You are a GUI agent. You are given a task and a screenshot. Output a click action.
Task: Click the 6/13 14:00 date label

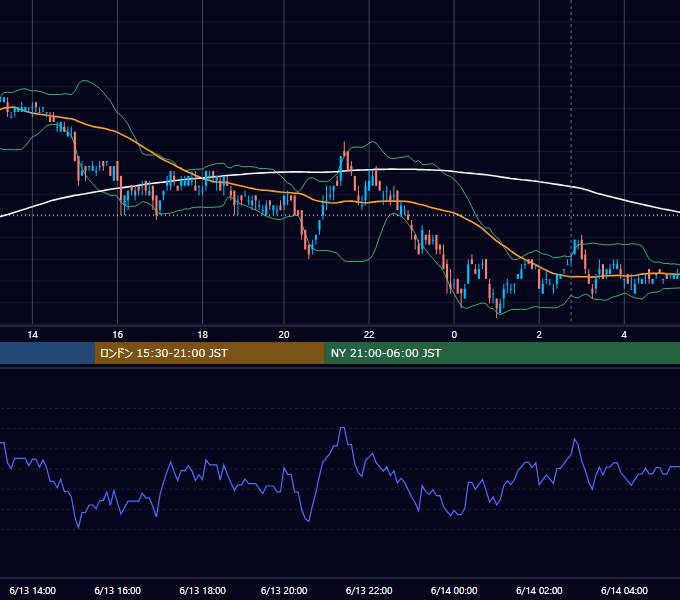click(33, 590)
